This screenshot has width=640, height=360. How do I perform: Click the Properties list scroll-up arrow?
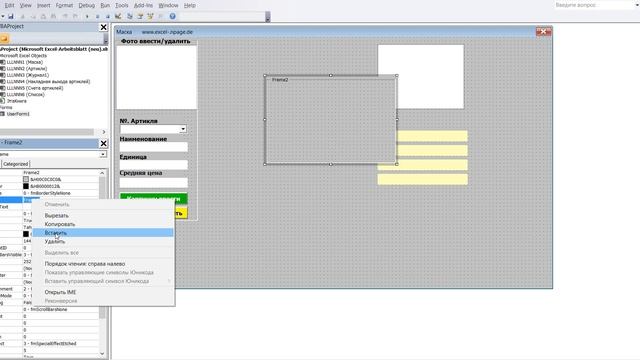tap(102, 173)
